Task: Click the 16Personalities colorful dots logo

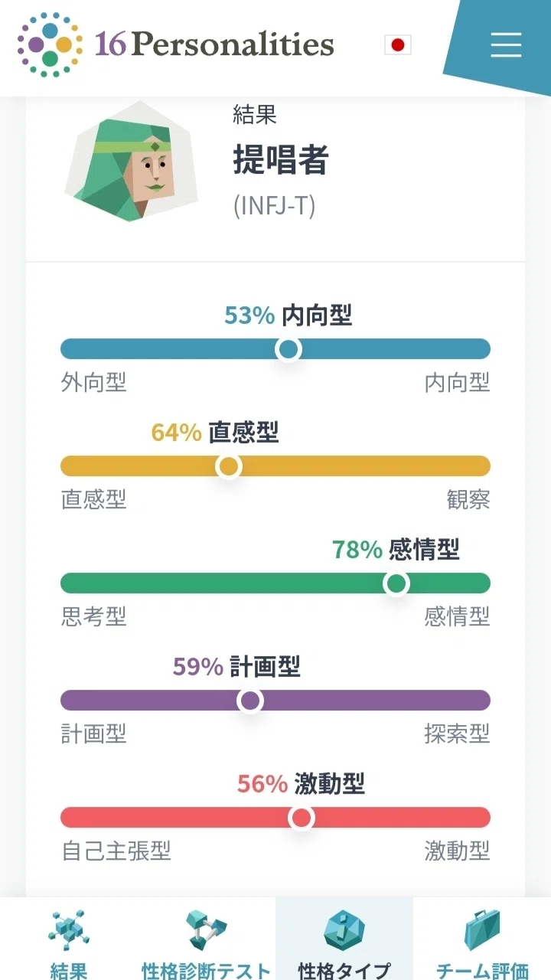Action: [50, 44]
